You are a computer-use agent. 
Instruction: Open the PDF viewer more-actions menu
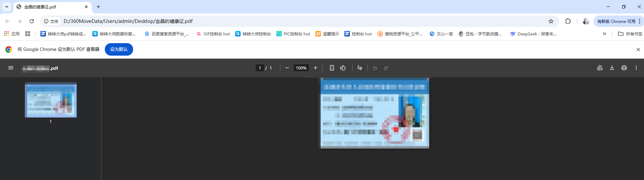pos(636,68)
